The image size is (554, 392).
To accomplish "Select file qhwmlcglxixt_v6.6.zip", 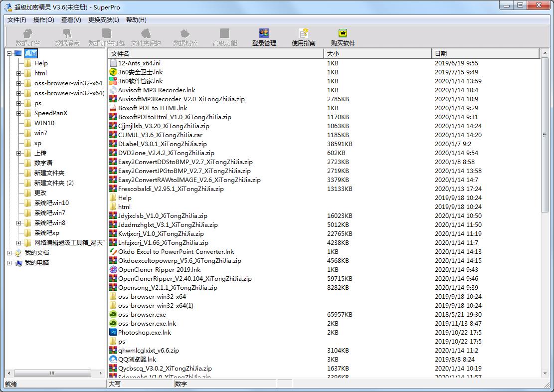I will click(x=149, y=351).
